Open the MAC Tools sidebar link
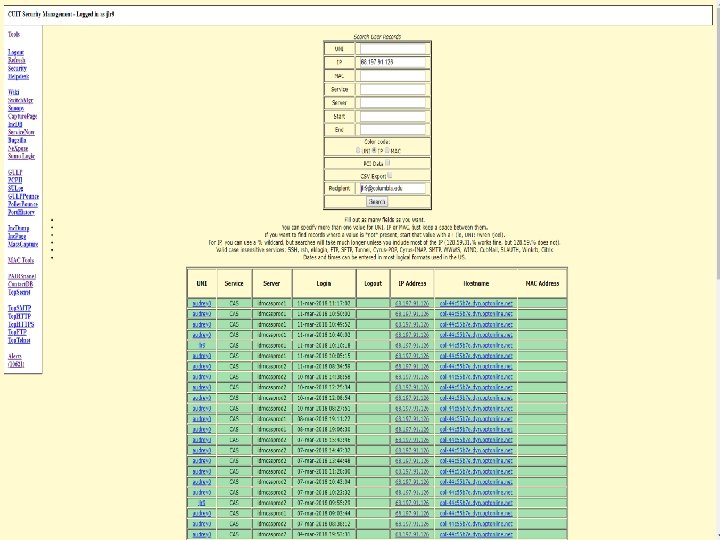This screenshot has height=540, width=720. point(21,260)
